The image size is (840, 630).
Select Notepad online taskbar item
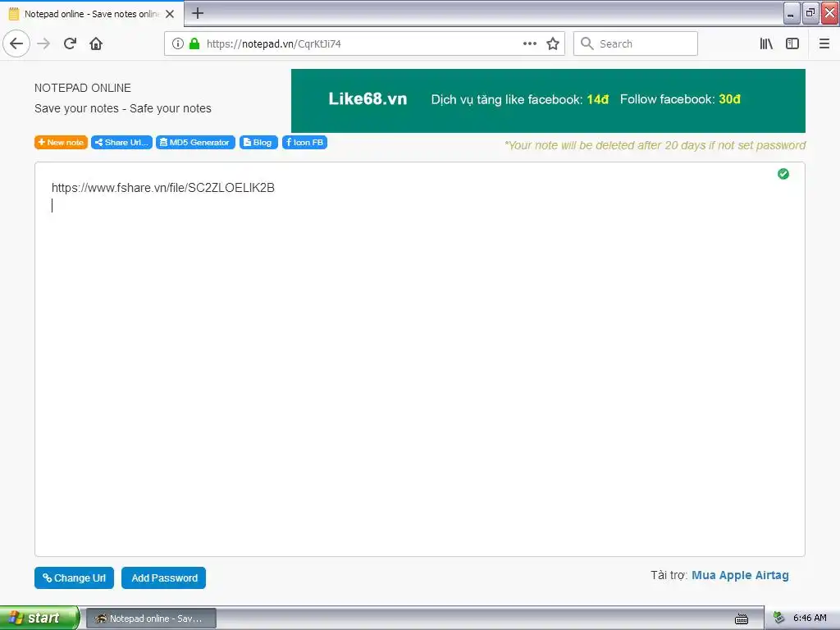pos(151,619)
